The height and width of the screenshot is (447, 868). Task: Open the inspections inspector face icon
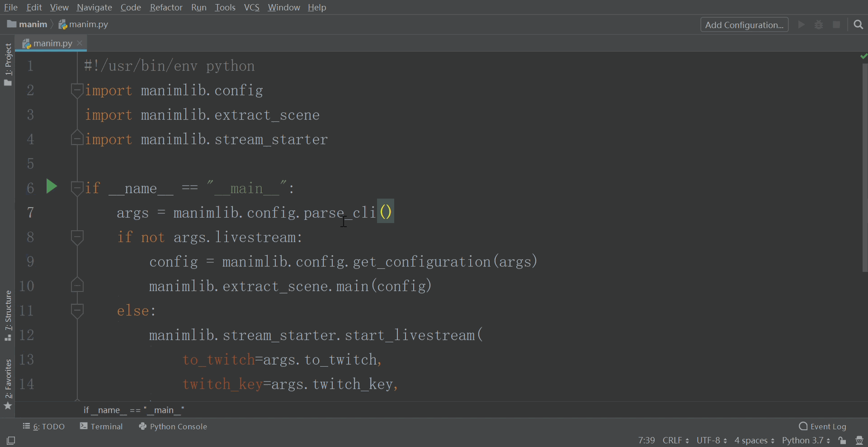[859, 440]
